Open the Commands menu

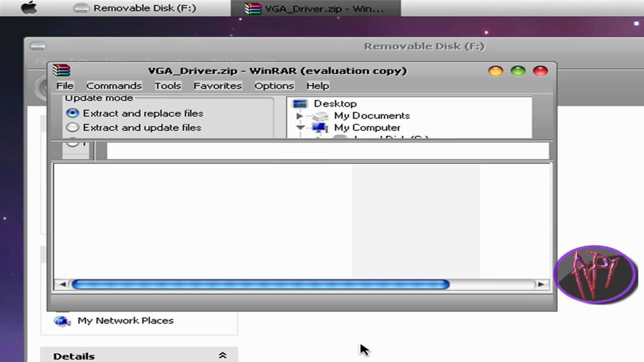tap(114, 85)
